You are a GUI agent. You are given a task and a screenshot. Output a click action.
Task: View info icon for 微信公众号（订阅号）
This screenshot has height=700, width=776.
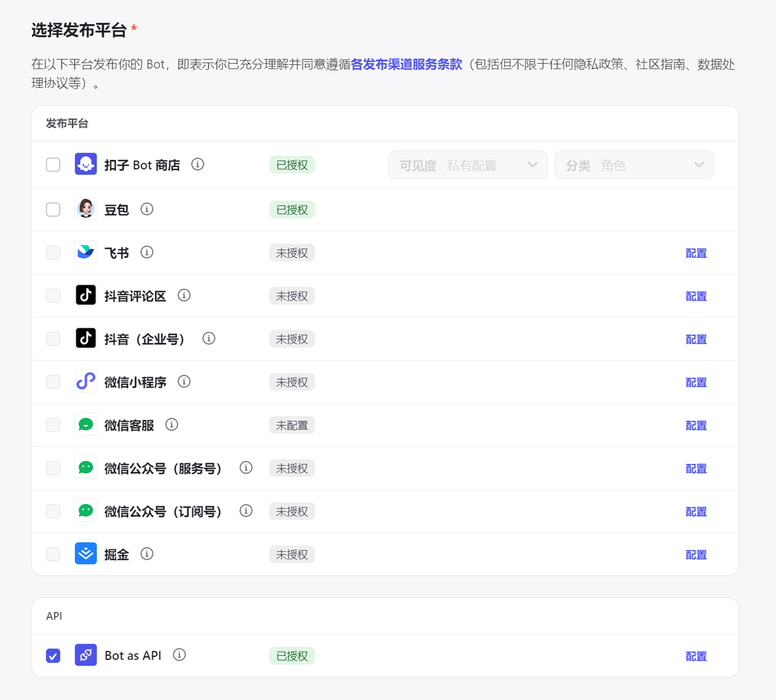[246, 511]
